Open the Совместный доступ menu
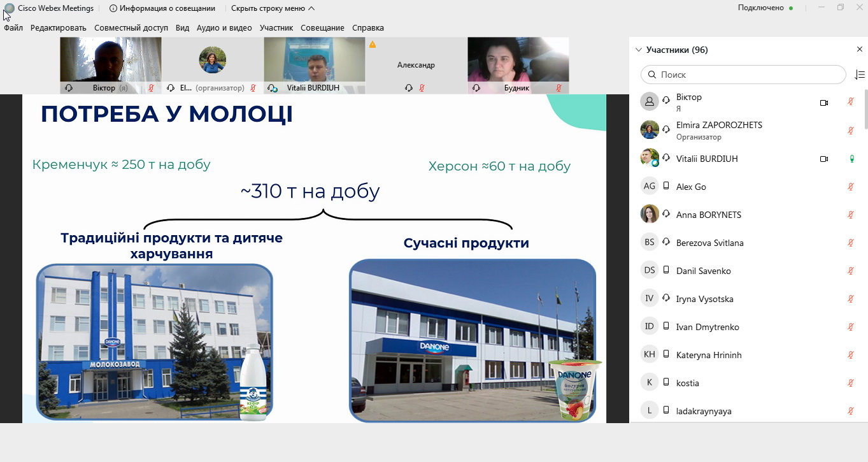This screenshot has height=462, width=868. coord(131,28)
